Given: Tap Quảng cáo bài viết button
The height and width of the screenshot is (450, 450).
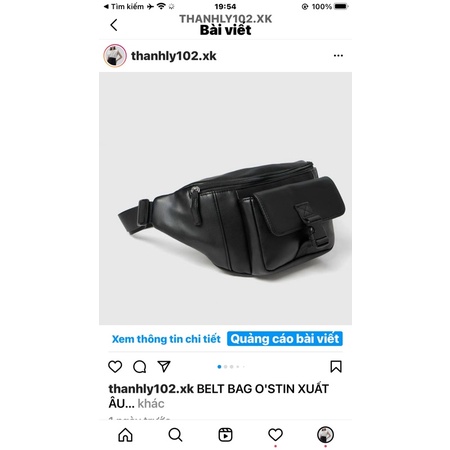Looking at the screenshot, I should [285, 339].
